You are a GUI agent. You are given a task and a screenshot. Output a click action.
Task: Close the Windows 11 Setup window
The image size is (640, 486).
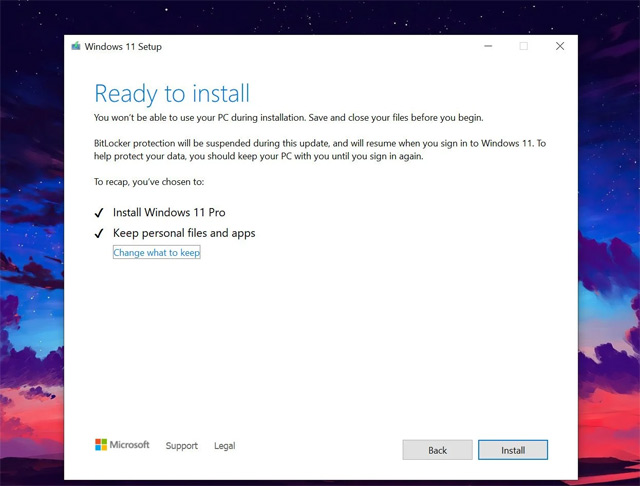pyautogui.click(x=560, y=46)
